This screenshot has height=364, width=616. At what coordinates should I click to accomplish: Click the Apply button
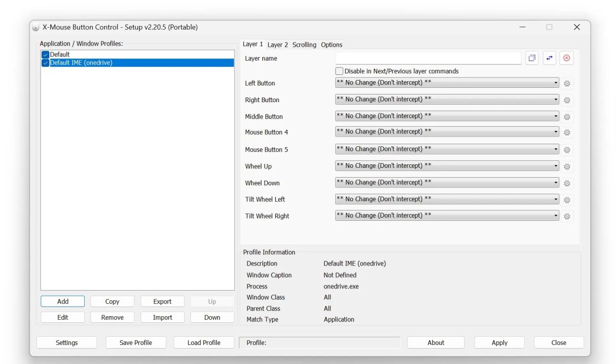click(x=499, y=342)
